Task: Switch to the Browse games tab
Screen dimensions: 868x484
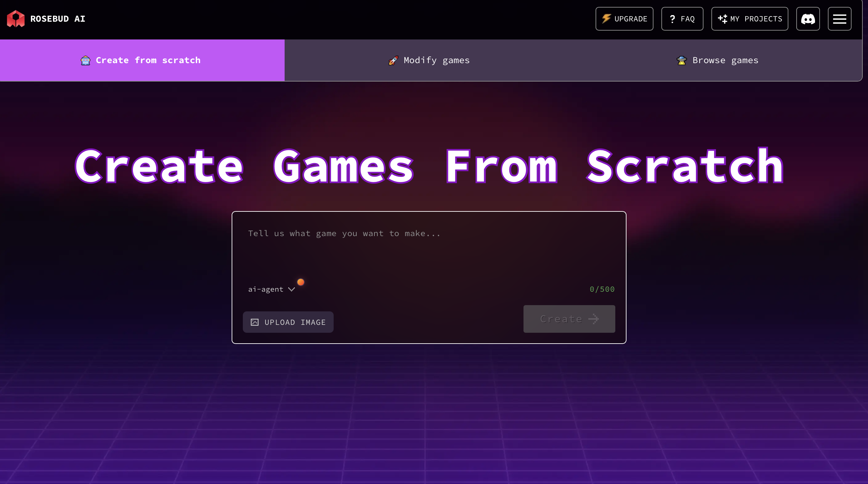Action: [718, 60]
